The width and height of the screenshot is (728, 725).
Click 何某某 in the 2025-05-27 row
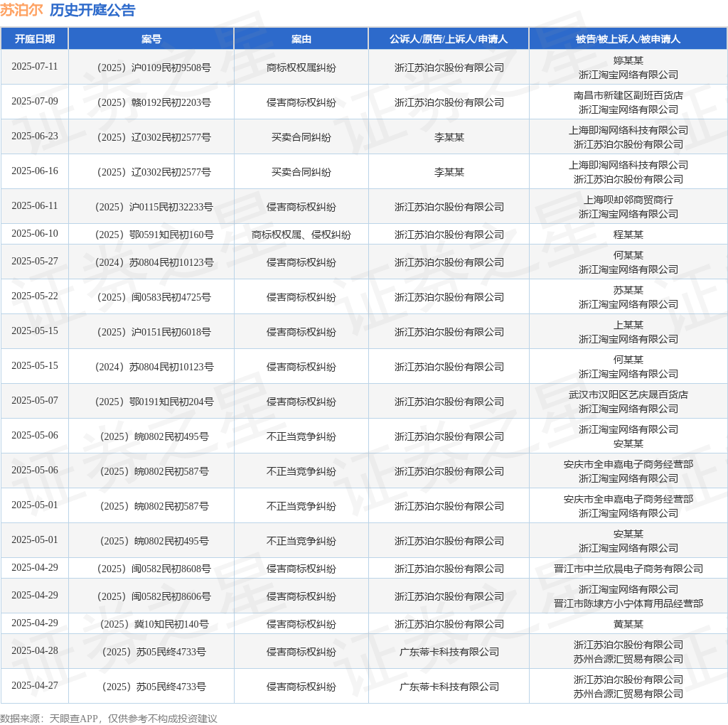[628, 255]
